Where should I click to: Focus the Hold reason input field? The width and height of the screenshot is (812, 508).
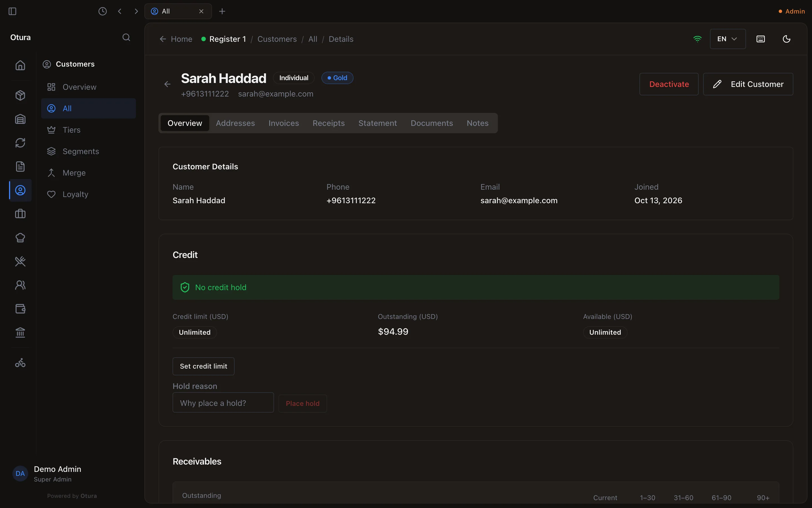[223, 402]
